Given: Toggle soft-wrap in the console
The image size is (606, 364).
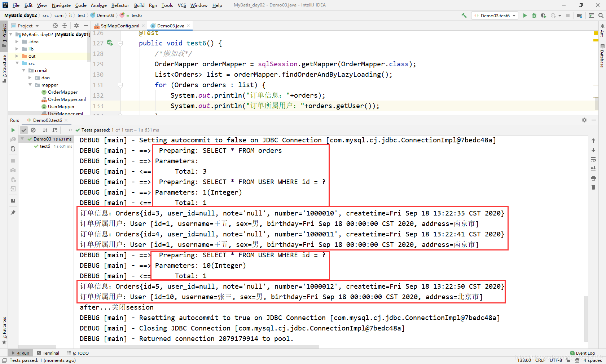Looking at the screenshot, I should tap(593, 159).
